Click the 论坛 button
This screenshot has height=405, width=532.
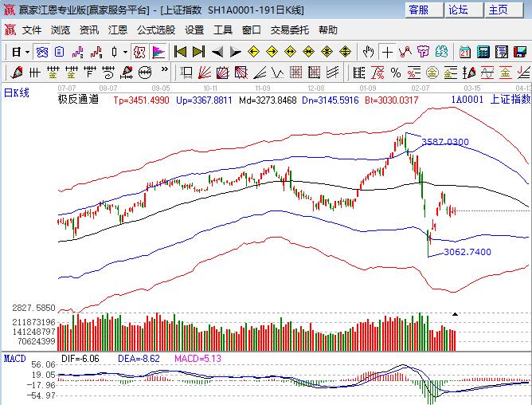click(459, 10)
